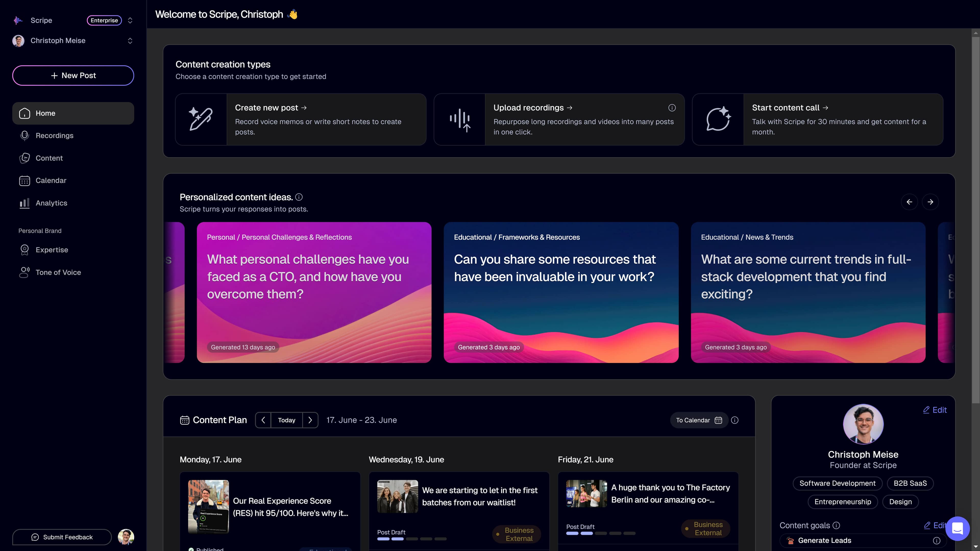
Task: Open the Real Experience Score post thumbnail
Action: tap(209, 507)
